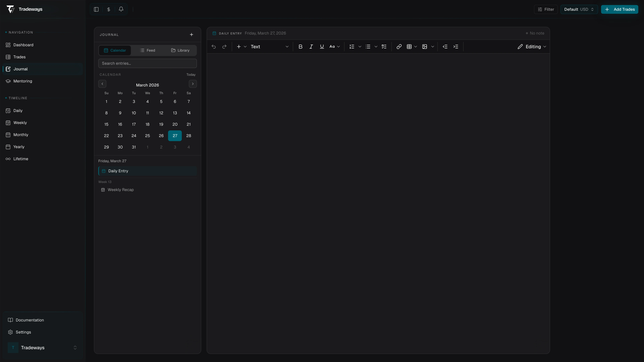Viewport: 644px width, 362px height.
Task: Switch journal view to Library
Action: (x=180, y=50)
